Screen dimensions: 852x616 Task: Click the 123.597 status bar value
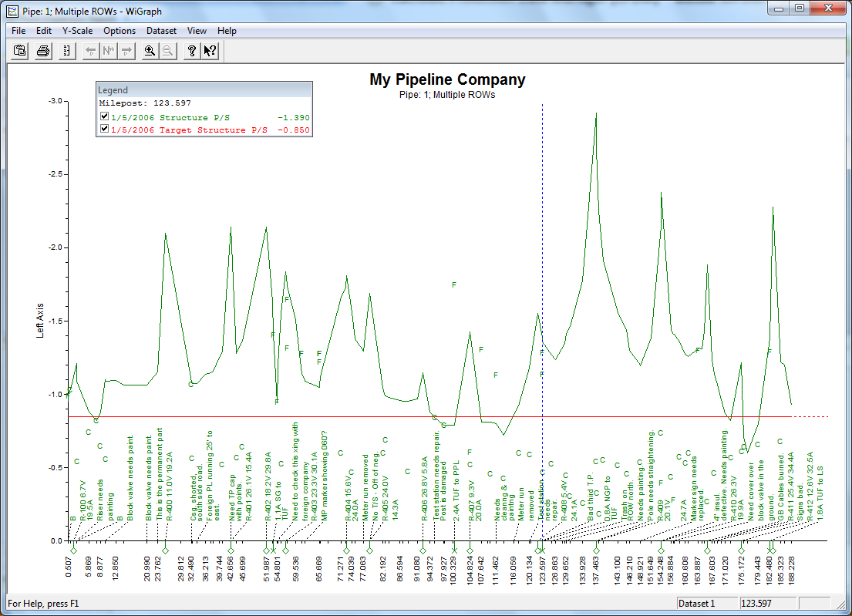point(768,604)
